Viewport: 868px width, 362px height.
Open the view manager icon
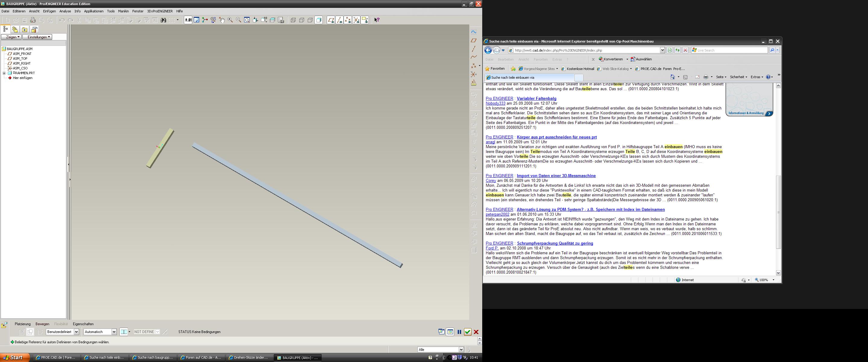tap(281, 20)
